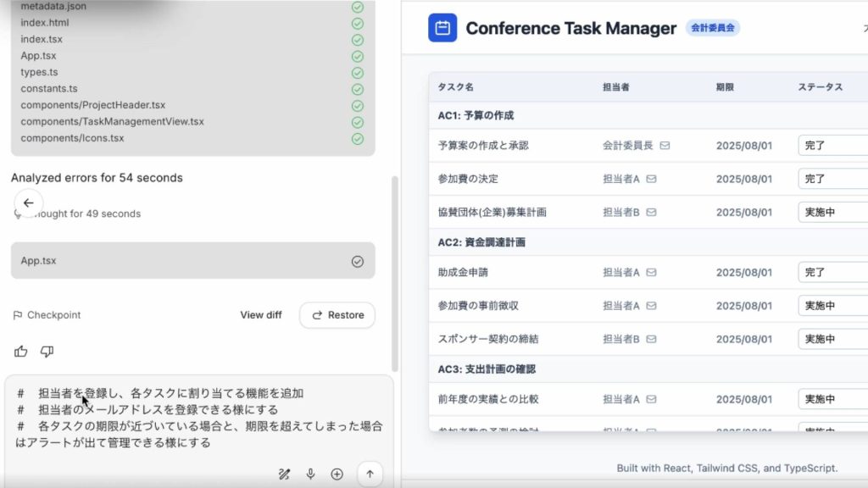Image resolution: width=868 pixels, height=488 pixels.
Task: Click the ステータス column header
Action: (x=820, y=87)
